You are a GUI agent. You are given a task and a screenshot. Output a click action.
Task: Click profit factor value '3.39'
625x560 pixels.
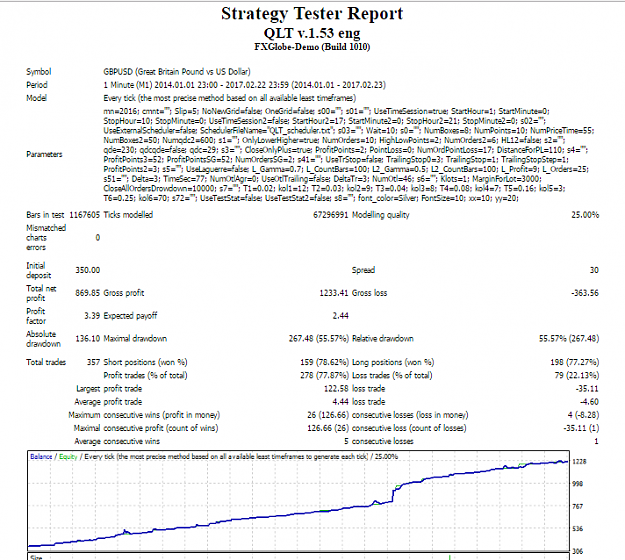[x=92, y=316]
